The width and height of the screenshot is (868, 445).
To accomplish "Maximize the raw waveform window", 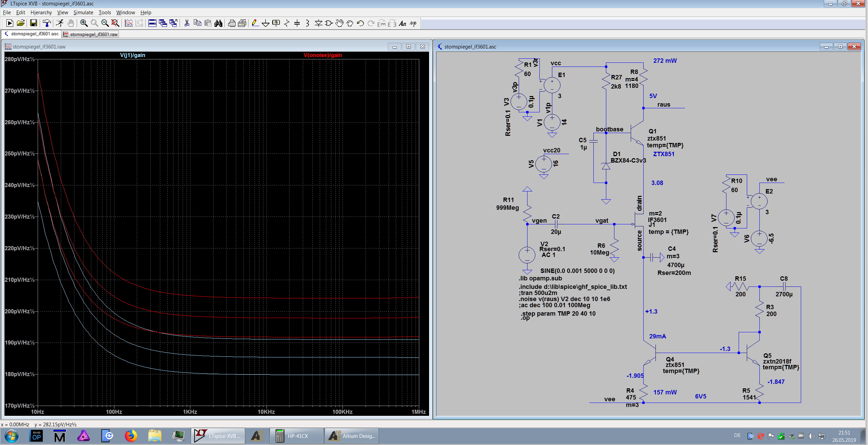I will point(408,47).
